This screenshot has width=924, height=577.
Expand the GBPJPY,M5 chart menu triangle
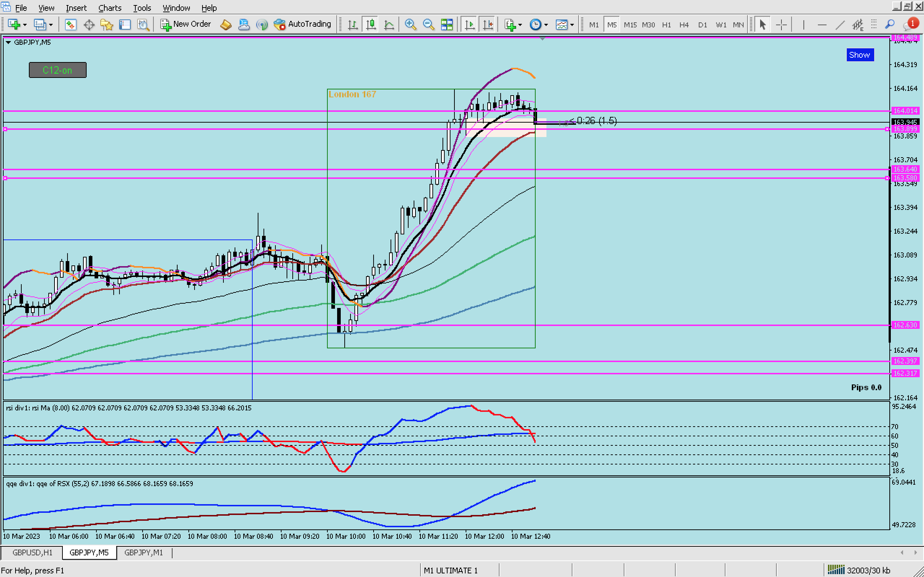pyautogui.click(x=8, y=42)
